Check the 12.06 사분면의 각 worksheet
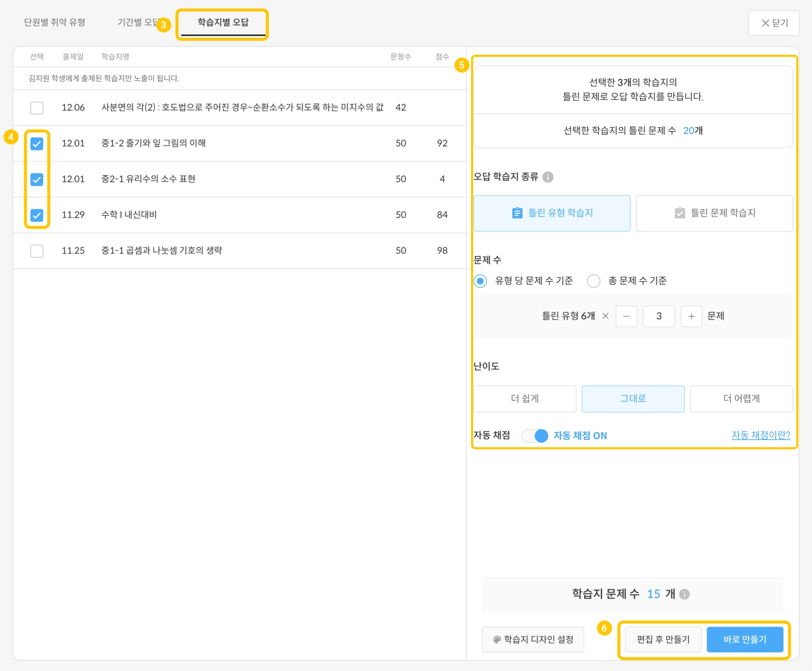This screenshot has height=671, width=812. click(37, 107)
